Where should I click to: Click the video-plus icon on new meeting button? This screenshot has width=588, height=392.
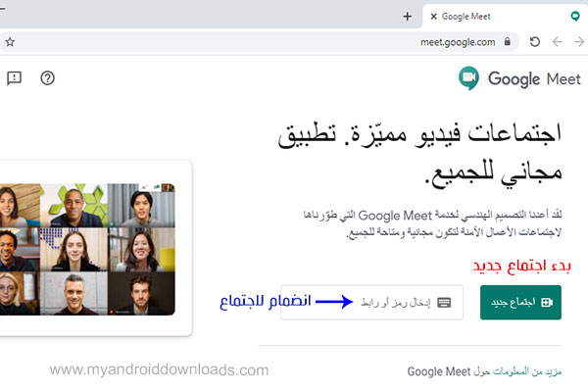pos(547,303)
